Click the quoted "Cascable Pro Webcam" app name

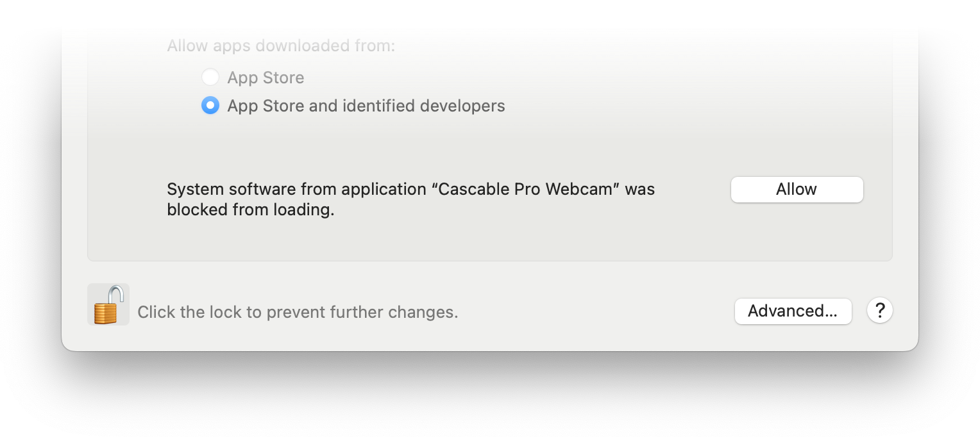click(x=526, y=190)
